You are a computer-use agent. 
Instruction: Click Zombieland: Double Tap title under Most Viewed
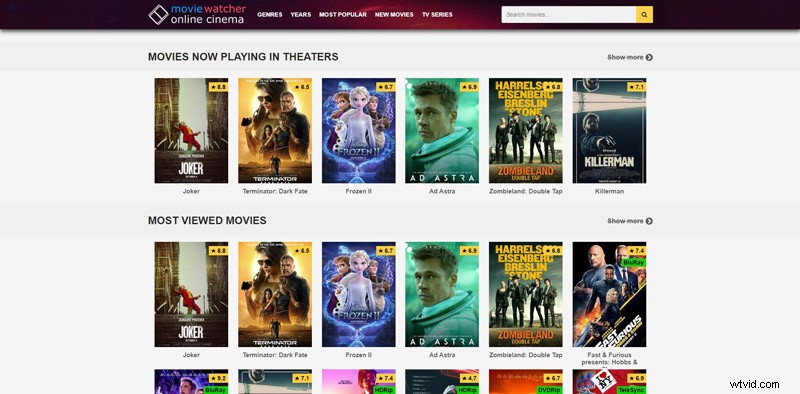point(526,355)
